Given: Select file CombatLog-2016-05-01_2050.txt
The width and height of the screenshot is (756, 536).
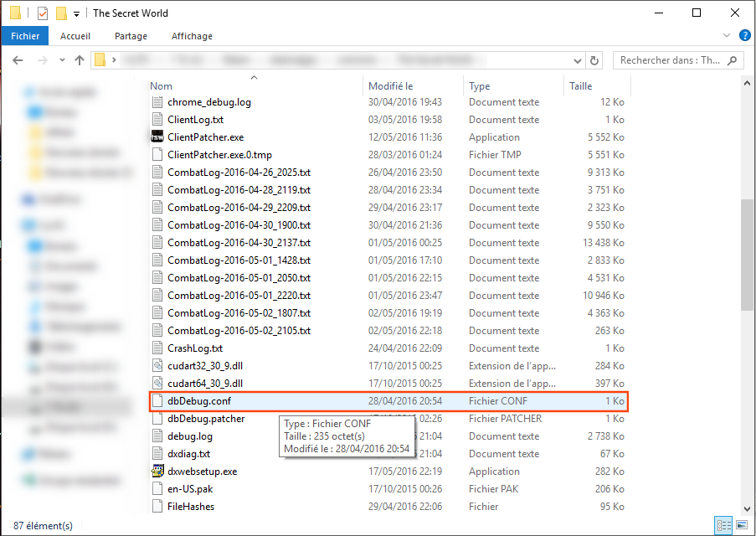Looking at the screenshot, I should tap(239, 278).
